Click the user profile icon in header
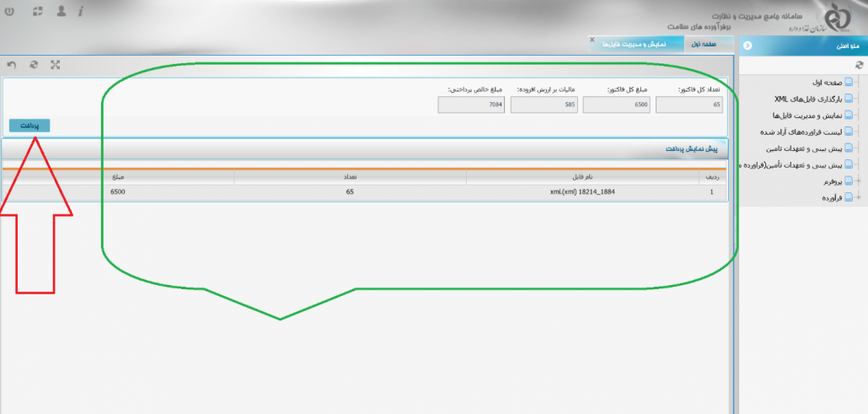Screen dimensions: 868x414 62,12
